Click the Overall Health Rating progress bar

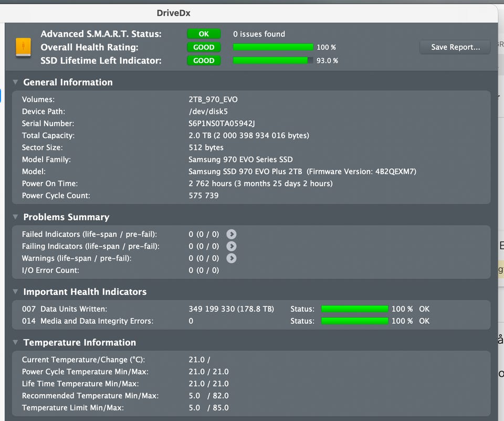pos(273,47)
